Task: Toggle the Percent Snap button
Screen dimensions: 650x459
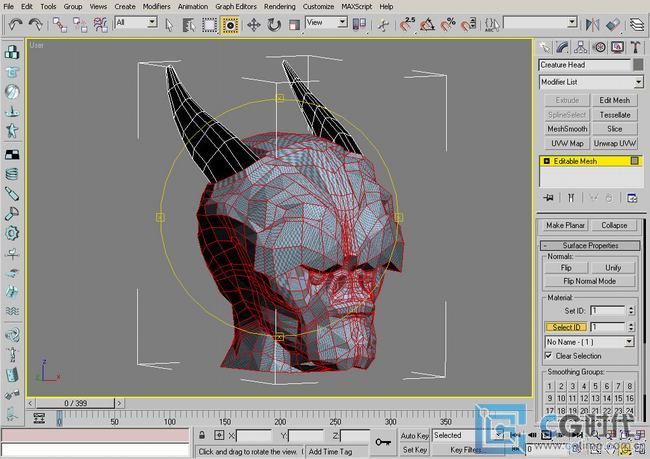Action: point(448,25)
